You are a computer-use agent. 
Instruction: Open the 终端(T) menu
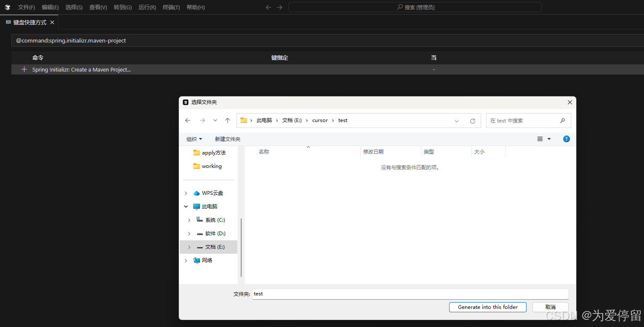[x=171, y=7]
